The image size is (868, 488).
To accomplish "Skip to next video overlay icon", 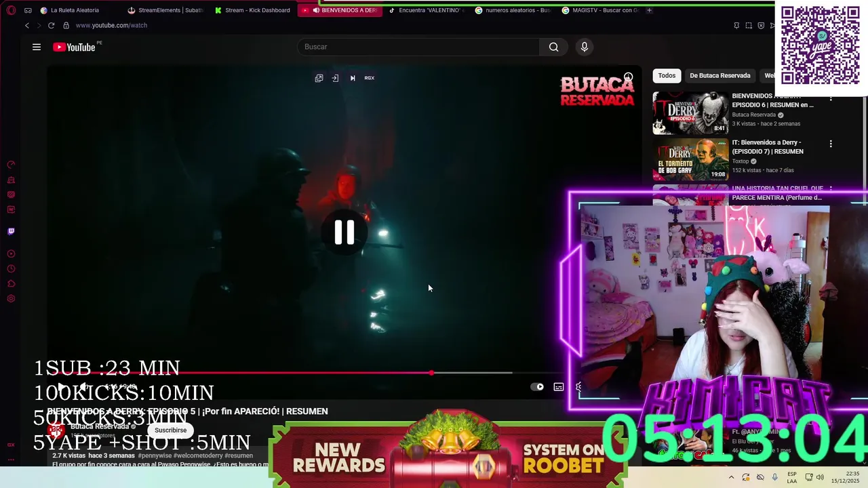I will pyautogui.click(x=353, y=78).
